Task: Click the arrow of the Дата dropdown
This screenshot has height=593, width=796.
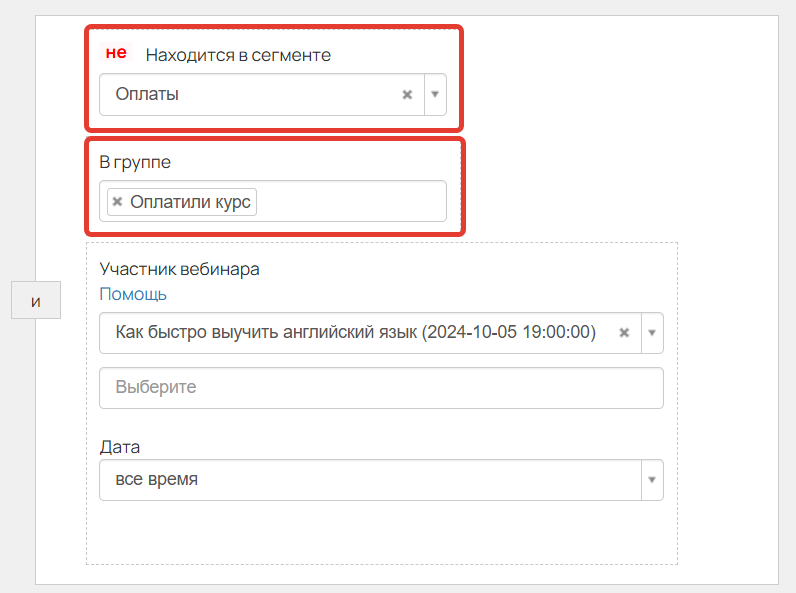Action: [x=652, y=480]
